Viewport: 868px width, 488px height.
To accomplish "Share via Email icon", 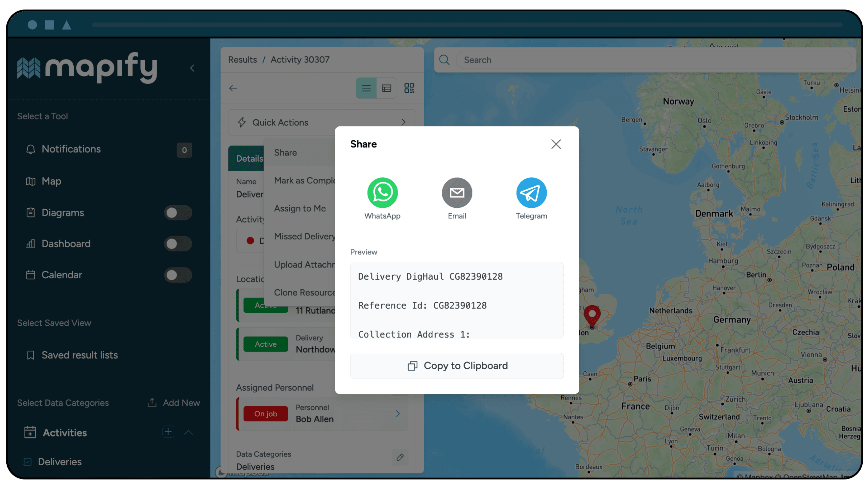I will (457, 193).
